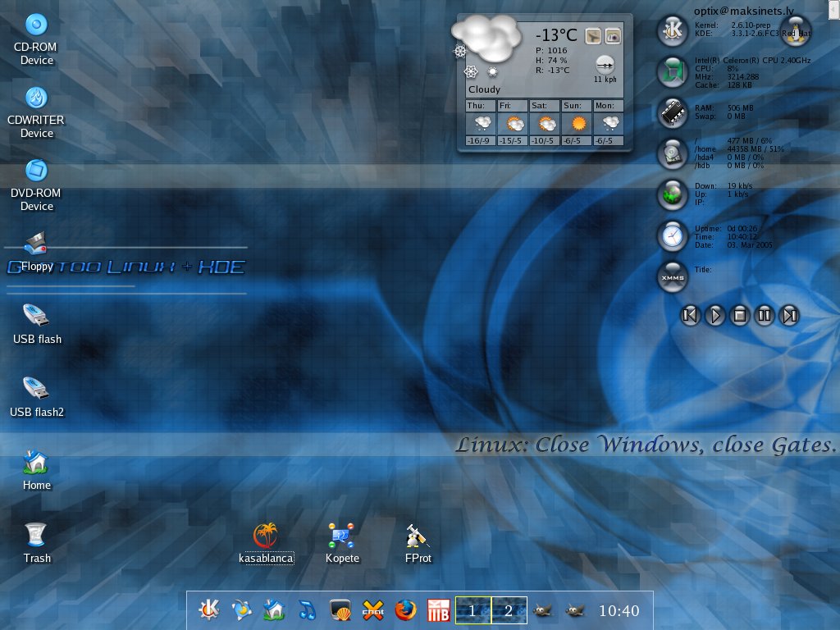Image resolution: width=840 pixels, height=630 pixels.
Task: Click the 'Title:' label in XMMS section
Action: (x=703, y=269)
